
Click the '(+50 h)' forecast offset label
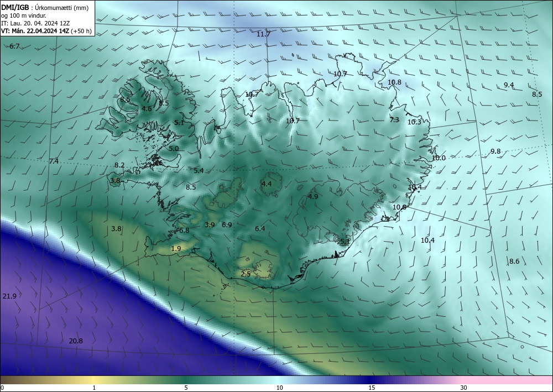pyautogui.click(x=81, y=31)
